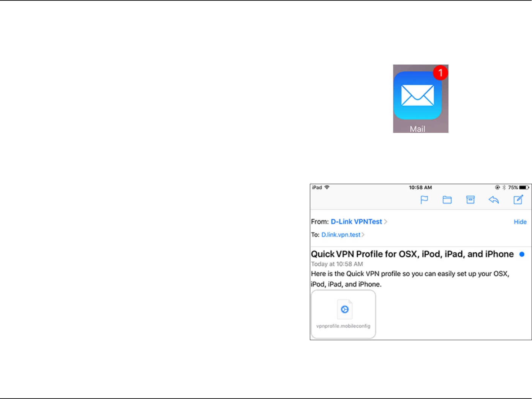Screen dimensions: 532x399
Task: Tap the Wi-Fi status icon
Action: [x=327, y=187]
